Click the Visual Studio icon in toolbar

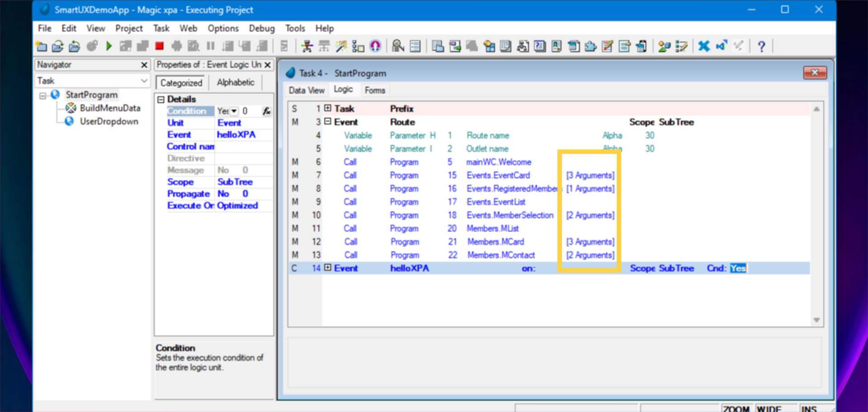pos(721,46)
